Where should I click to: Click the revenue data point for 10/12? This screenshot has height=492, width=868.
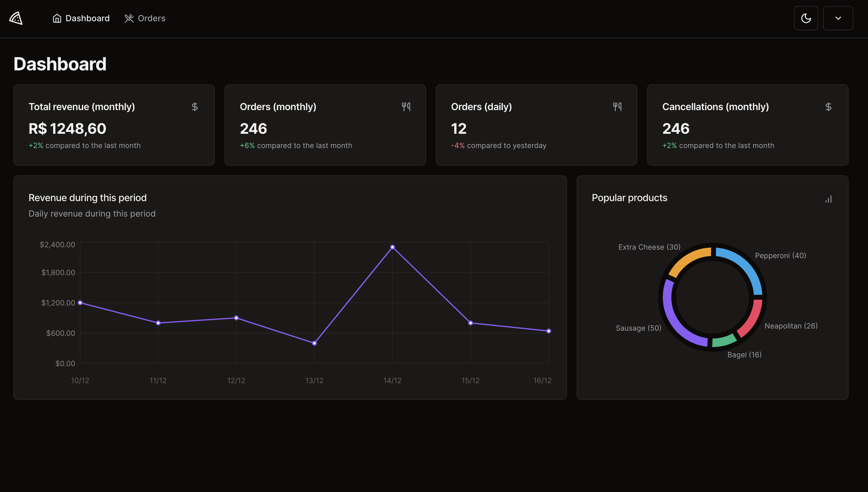tap(80, 302)
